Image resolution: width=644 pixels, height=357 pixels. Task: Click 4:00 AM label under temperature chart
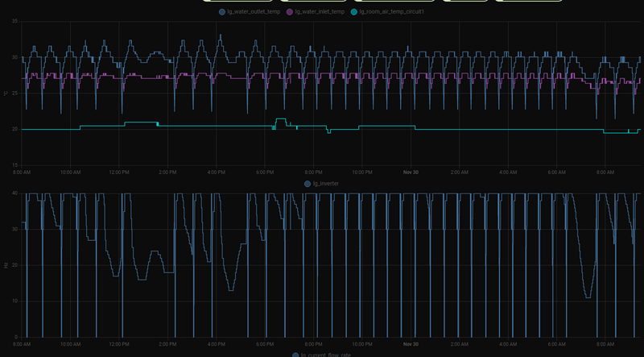508,172
